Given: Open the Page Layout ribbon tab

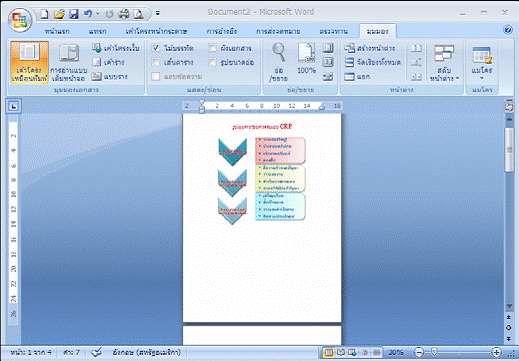Looking at the screenshot, I should [156, 31].
